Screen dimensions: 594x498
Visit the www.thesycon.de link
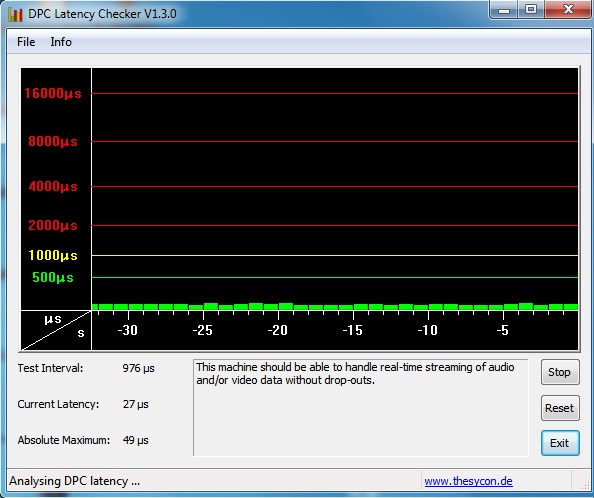468,481
